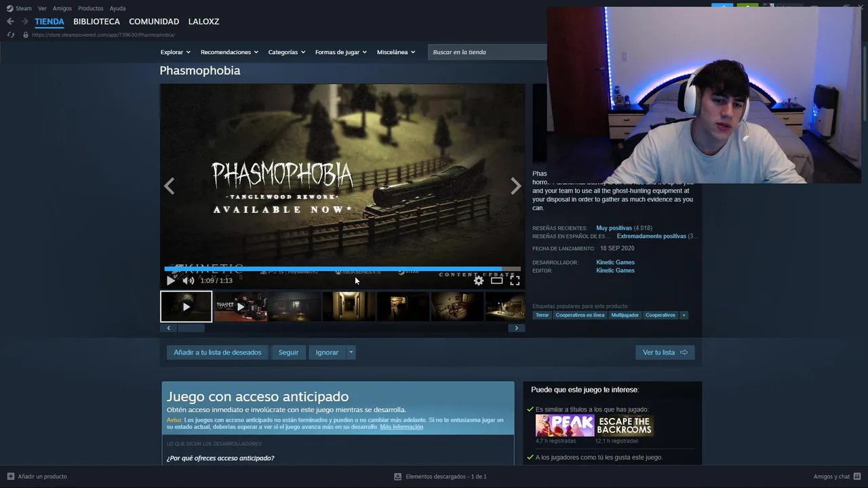Switch to the BIBLIOTECA tab

(x=96, y=22)
